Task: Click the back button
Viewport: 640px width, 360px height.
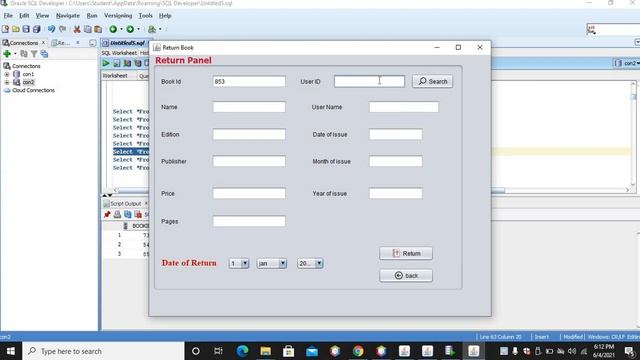Action: (406, 276)
